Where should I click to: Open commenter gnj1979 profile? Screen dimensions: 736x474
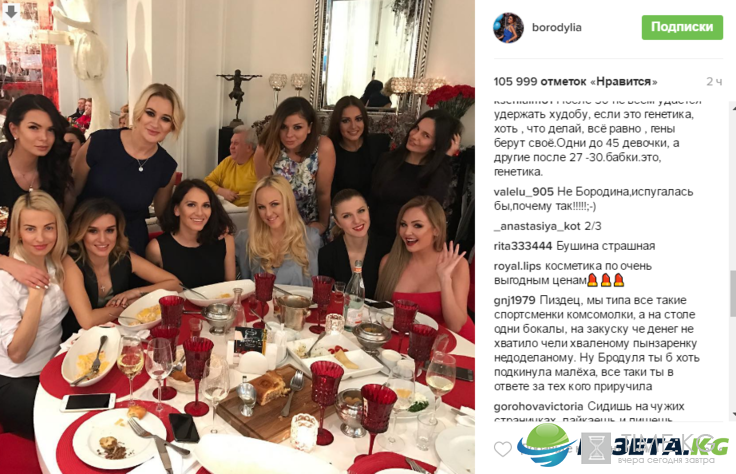(514, 300)
